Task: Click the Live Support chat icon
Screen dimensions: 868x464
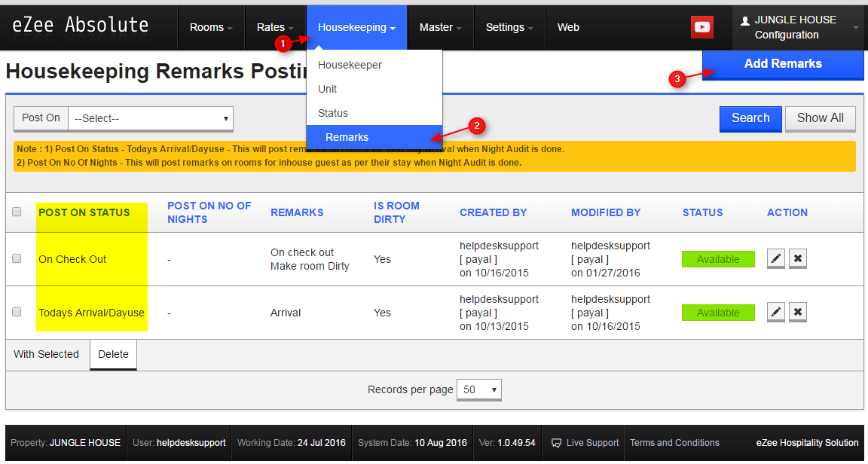Action: pos(555,443)
